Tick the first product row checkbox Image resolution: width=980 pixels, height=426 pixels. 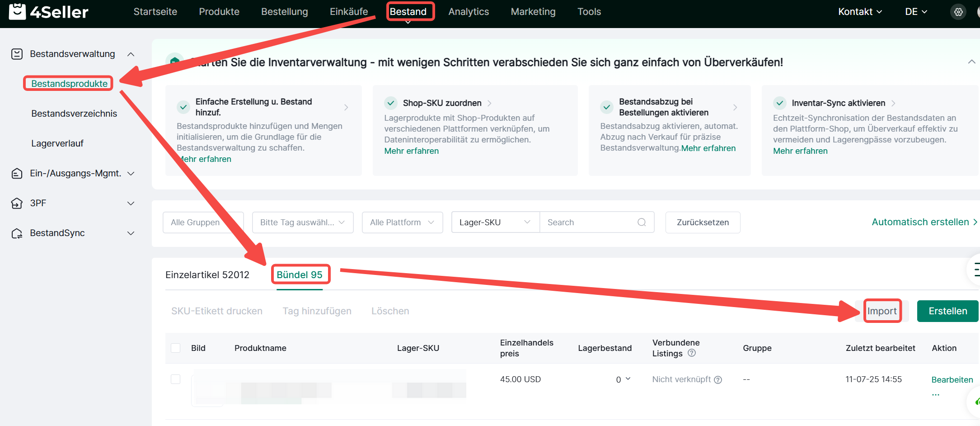pyautogui.click(x=176, y=379)
